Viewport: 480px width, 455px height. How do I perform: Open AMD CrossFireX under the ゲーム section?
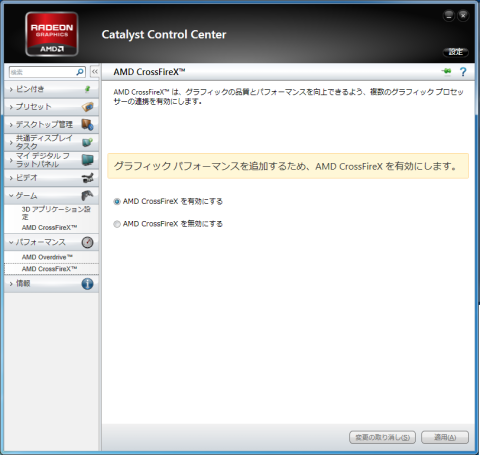(49, 228)
